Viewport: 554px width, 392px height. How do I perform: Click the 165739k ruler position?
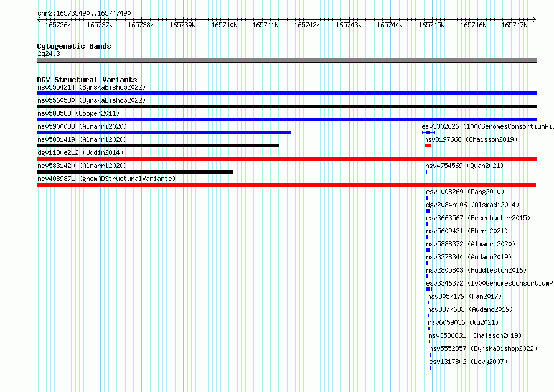pos(182,25)
